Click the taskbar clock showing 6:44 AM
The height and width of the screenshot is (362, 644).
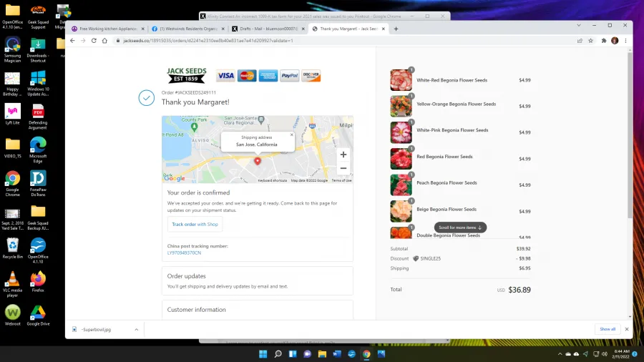coord(621,354)
